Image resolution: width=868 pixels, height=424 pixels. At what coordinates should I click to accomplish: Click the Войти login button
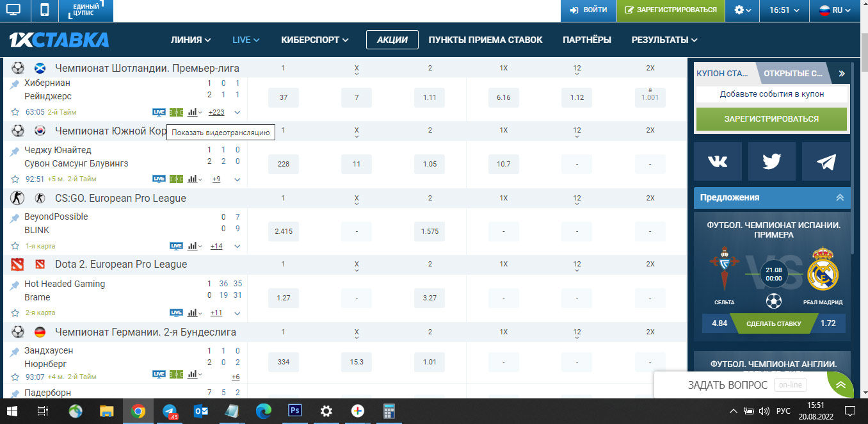point(588,10)
